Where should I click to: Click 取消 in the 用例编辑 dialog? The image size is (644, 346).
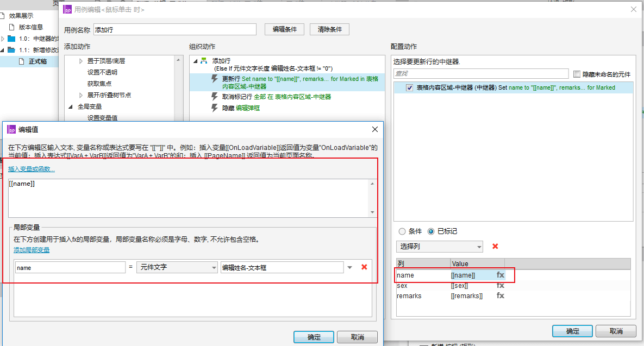tap(616, 331)
